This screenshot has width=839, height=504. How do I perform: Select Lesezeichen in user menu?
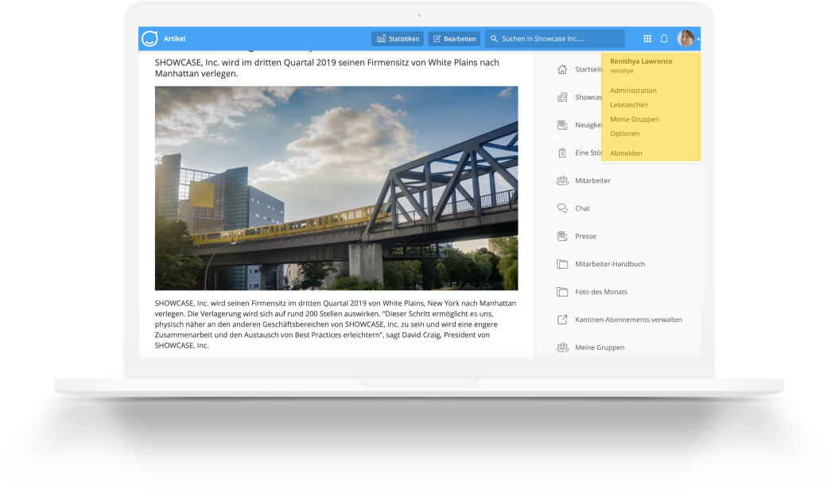click(x=629, y=105)
